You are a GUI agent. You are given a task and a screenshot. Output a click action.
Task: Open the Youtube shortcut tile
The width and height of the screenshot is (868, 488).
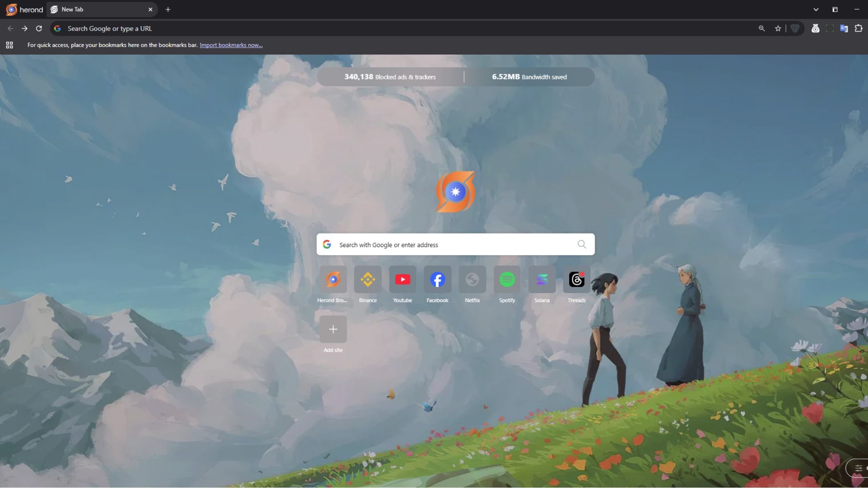point(403,279)
